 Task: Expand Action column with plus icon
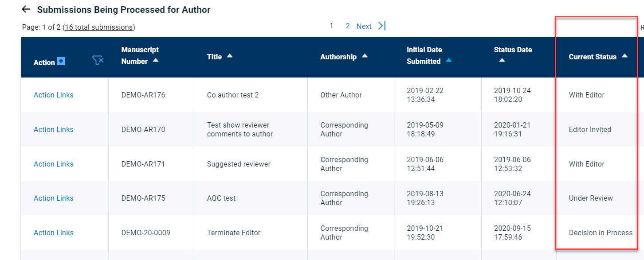[61, 61]
